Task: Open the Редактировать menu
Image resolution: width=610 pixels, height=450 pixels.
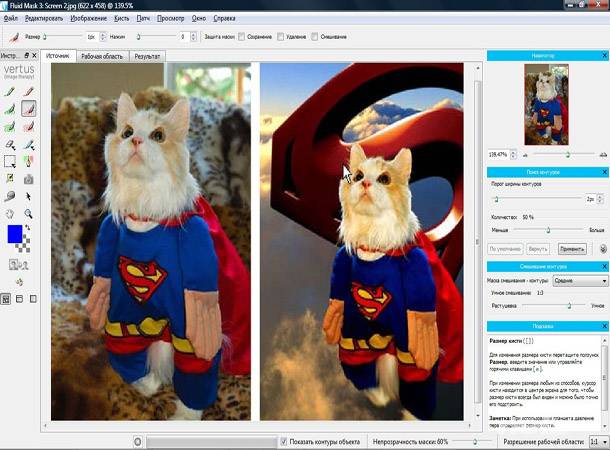Action: (44, 18)
